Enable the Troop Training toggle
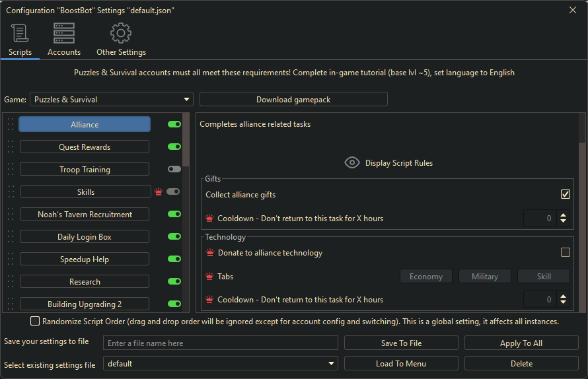This screenshot has height=379, width=588. (x=174, y=169)
